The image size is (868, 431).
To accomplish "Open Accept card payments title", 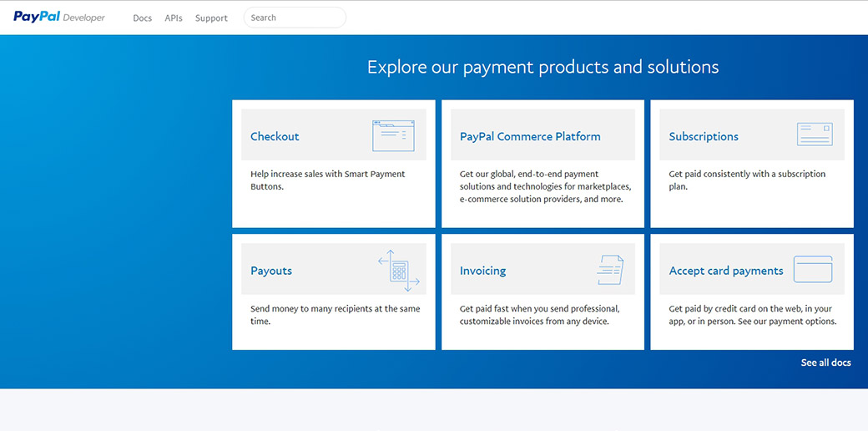I will pos(726,271).
